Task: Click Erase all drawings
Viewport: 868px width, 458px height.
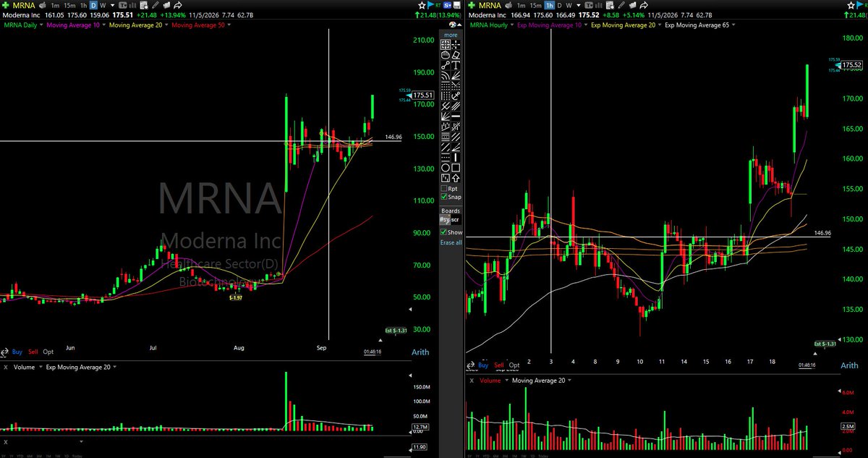Action: click(451, 242)
